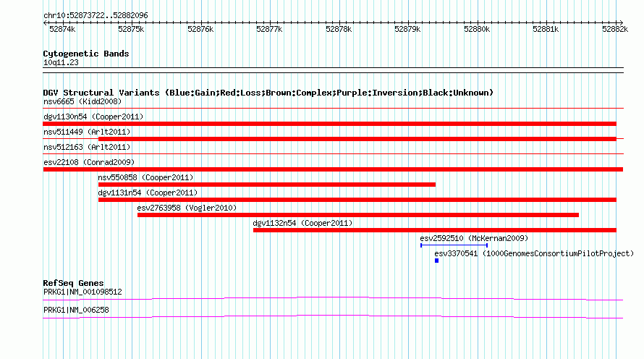Viewport: 644px width, 359px height.
Task: Select the red dgv1131n54 loss bar
Action: coord(357,200)
